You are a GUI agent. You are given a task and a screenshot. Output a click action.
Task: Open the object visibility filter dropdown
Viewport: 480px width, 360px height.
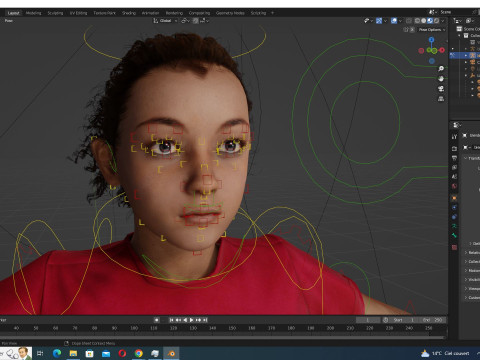click(x=368, y=21)
